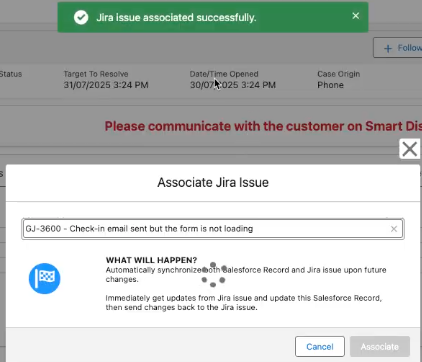Click the green checkmark success icon
Screen dimensions: 422x362
(81, 17)
